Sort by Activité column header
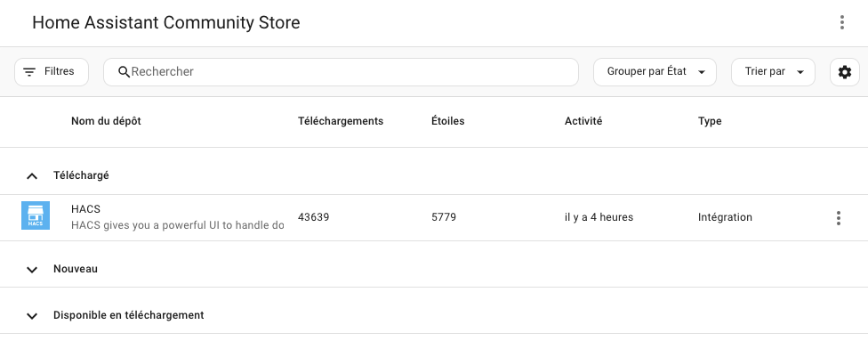The width and height of the screenshot is (868, 341). pyautogui.click(x=583, y=121)
